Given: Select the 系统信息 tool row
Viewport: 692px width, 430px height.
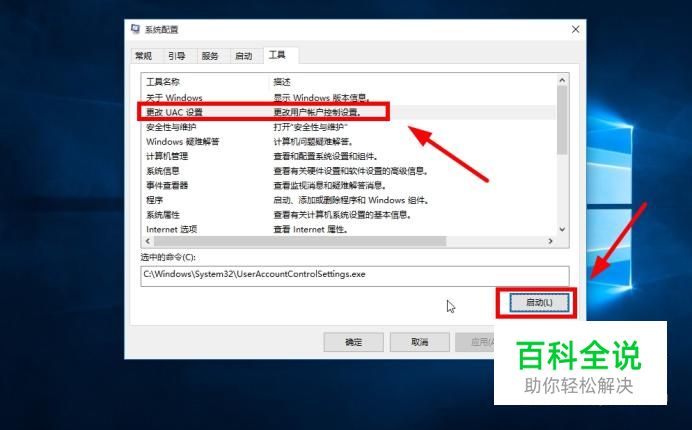Looking at the screenshot, I should [348, 171].
